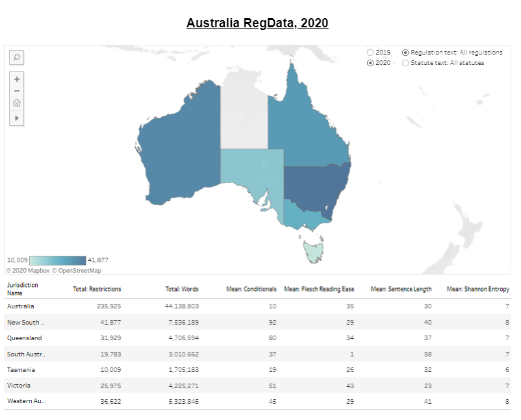
Task: Choose Regulation text: All regulations
Action: pyautogui.click(x=405, y=53)
